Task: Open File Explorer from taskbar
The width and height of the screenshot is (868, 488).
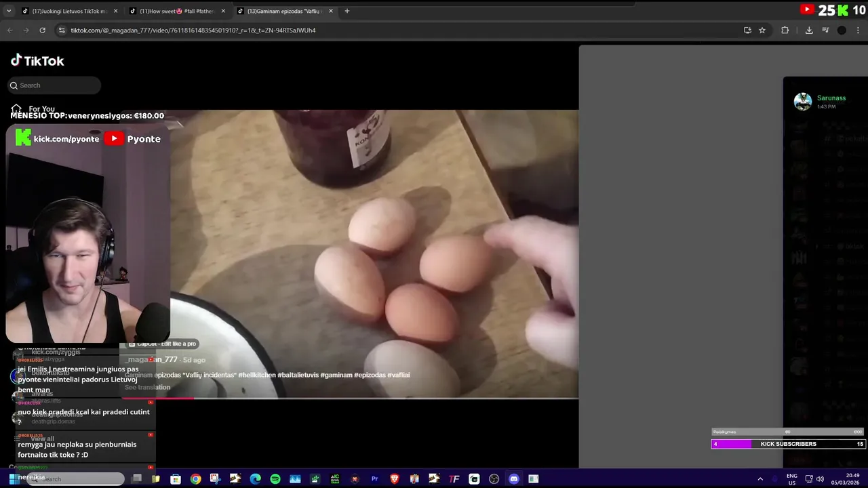Action: point(156,479)
